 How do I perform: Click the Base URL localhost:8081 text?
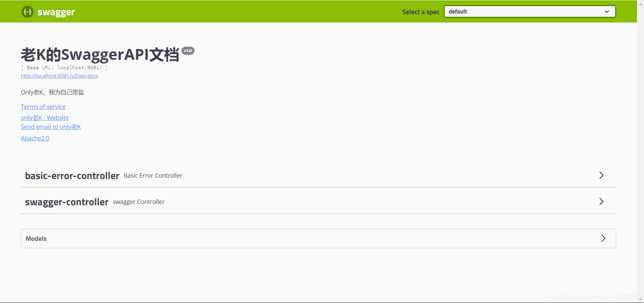click(x=64, y=68)
